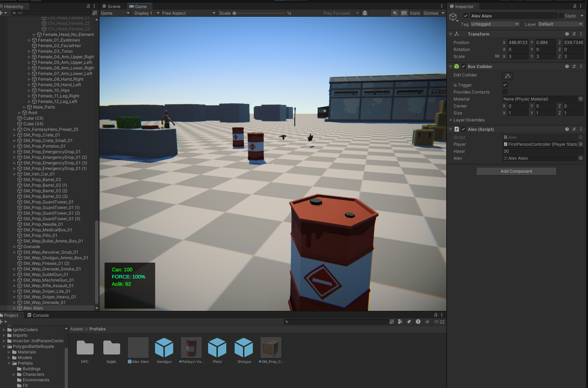The width and height of the screenshot is (588, 388).
Task: Click Edit Collider bounding volume button
Action: click(508, 76)
